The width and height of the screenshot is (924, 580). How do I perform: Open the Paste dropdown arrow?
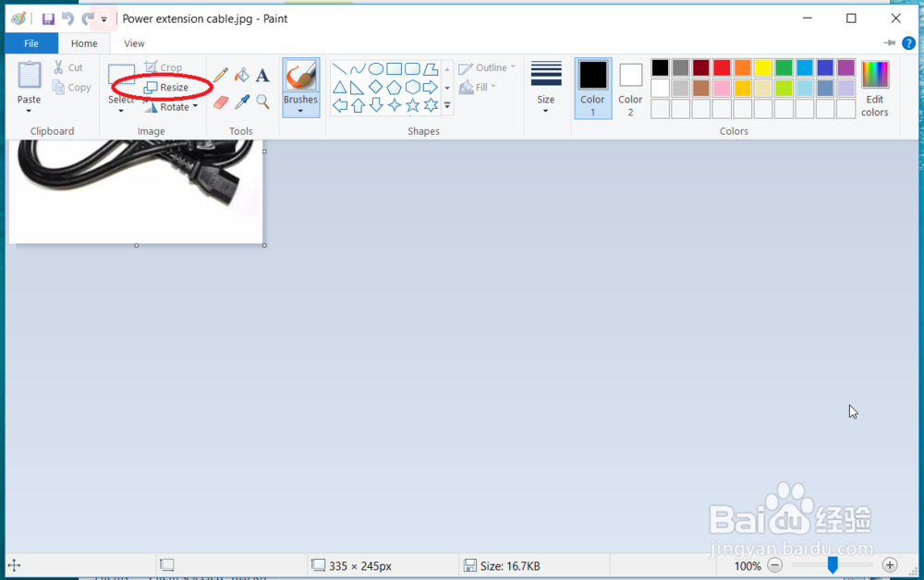tap(29, 111)
